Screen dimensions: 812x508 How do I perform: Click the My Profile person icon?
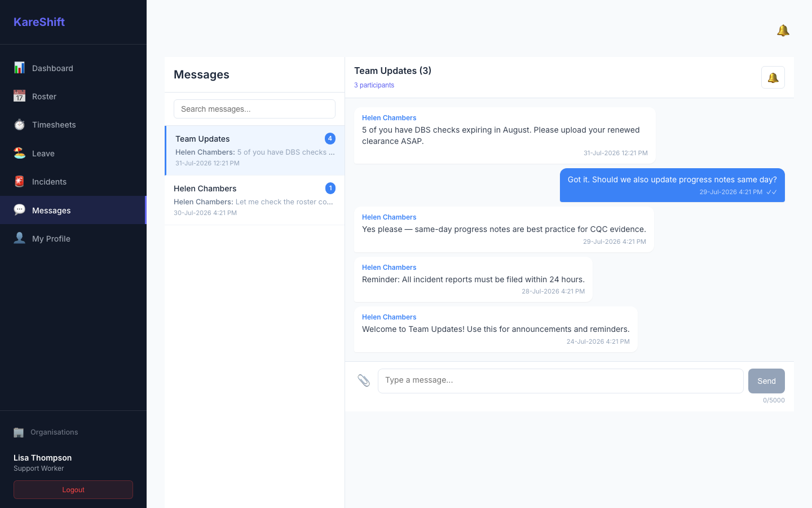point(19,238)
